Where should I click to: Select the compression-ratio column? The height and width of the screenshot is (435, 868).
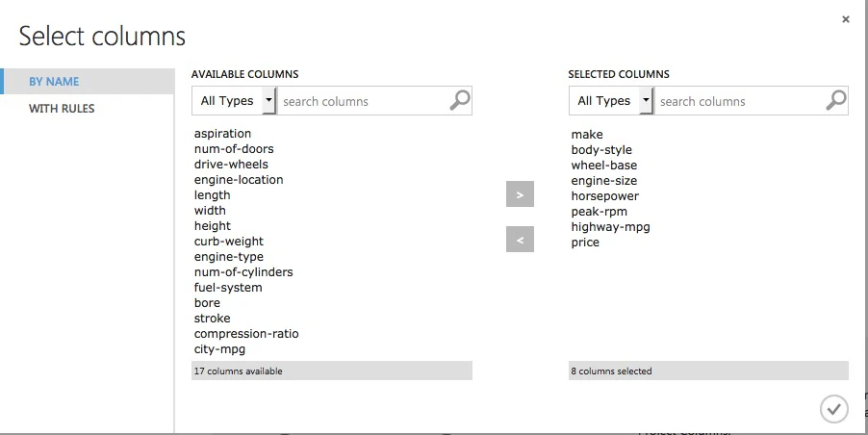246,334
